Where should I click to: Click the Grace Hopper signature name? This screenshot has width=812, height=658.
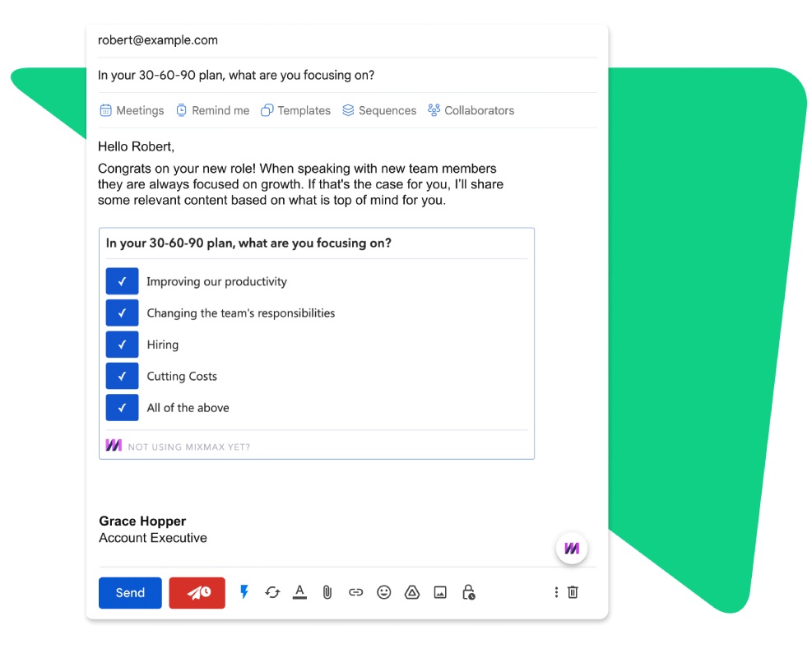[142, 521]
